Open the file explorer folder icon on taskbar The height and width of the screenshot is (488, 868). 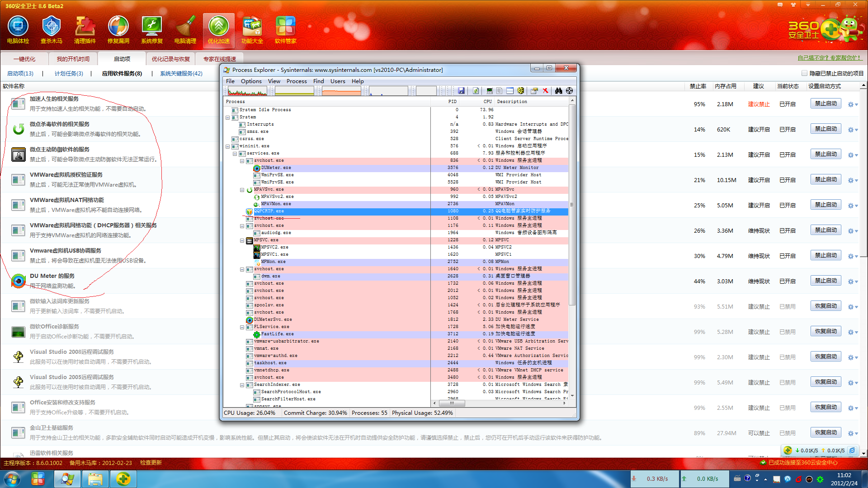95,479
